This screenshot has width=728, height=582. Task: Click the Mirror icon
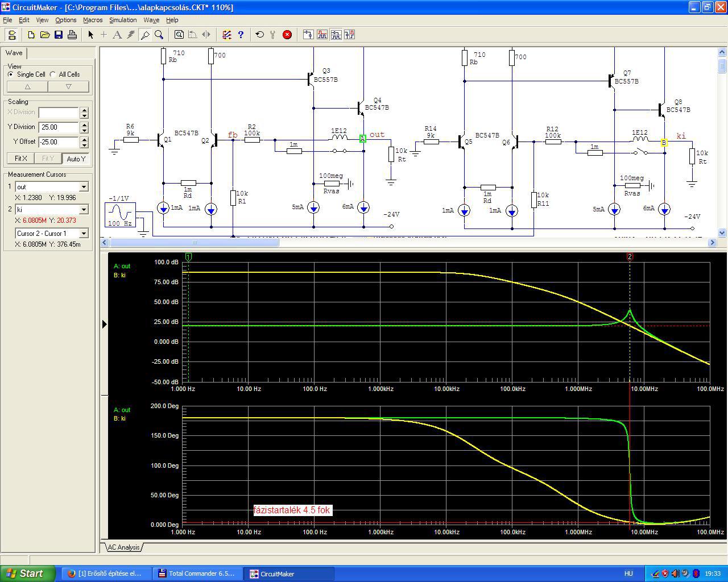[x=206, y=35]
